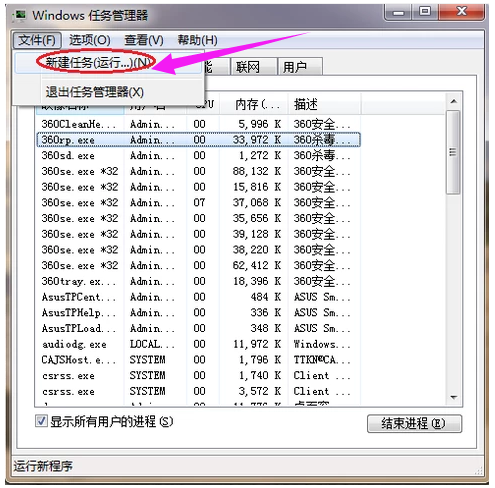Screen dimensions: 495x488
Task: Click the scrollbar down arrow
Action: [453, 397]
